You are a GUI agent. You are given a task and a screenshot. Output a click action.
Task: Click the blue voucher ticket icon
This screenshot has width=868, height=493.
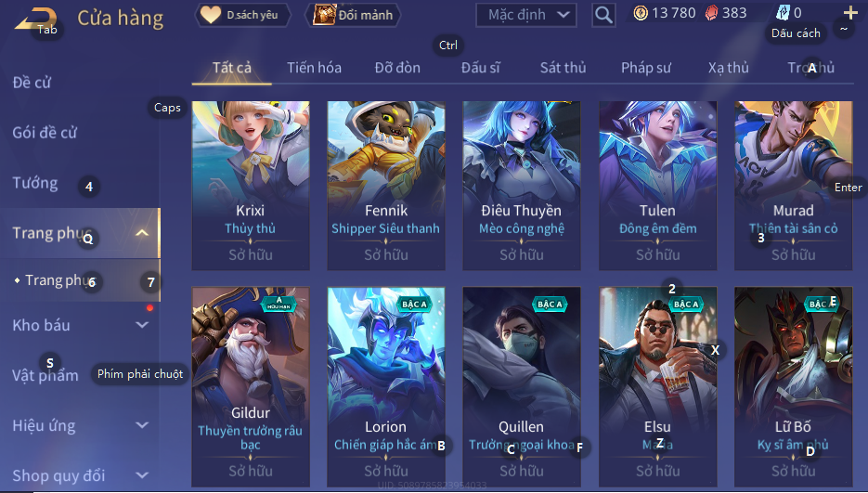(x=784, y=13)
